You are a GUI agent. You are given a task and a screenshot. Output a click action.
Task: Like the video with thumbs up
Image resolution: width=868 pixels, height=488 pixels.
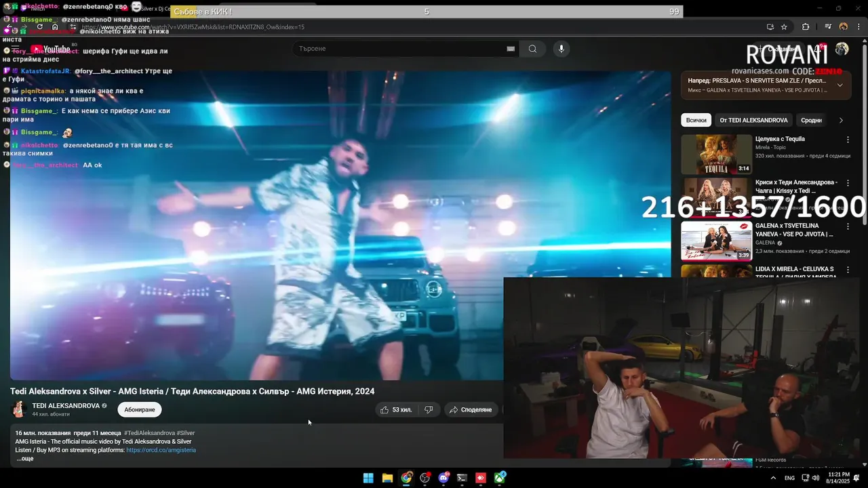pyautogui.click(x=396, y=409)
